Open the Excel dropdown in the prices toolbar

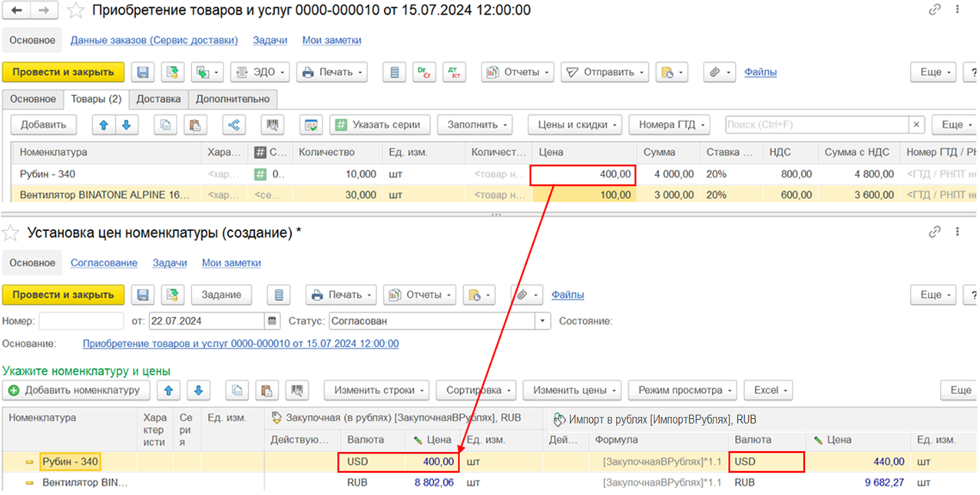tap(770, 390)
